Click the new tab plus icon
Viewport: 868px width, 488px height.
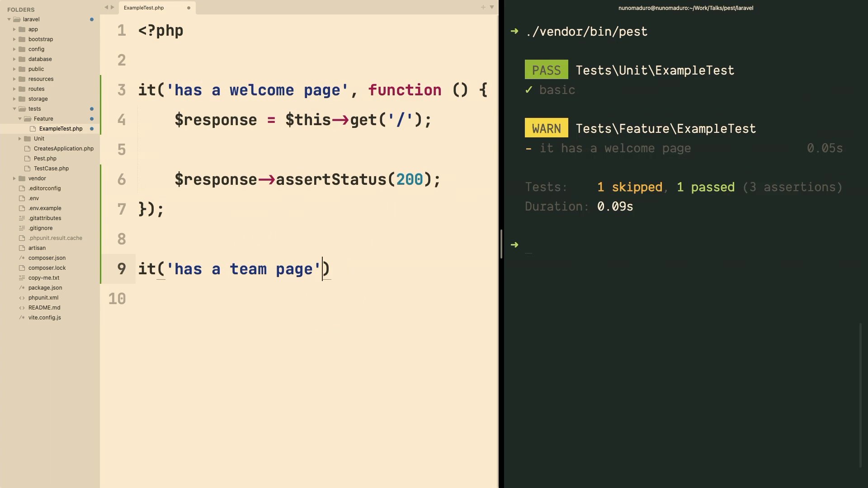click(483, 7)
